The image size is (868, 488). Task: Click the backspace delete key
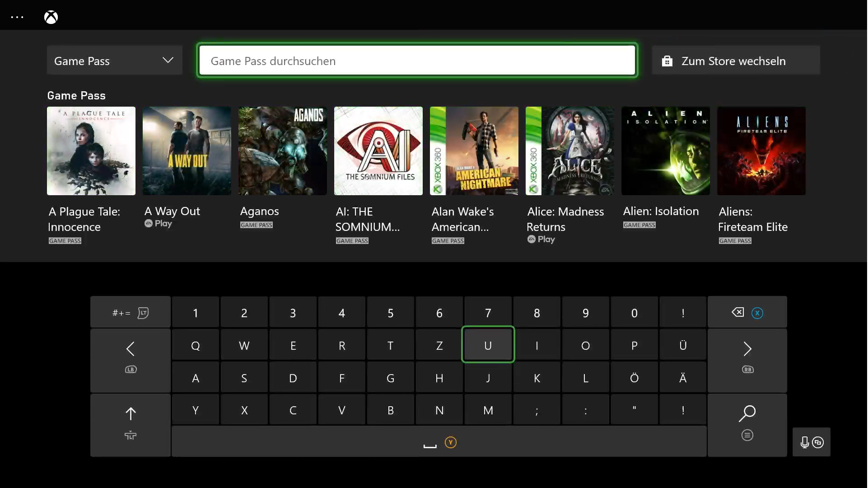click(x=747, y=312)
